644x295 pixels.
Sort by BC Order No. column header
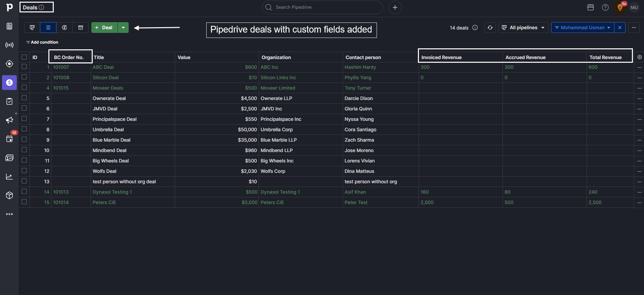[x=69, y=57]
